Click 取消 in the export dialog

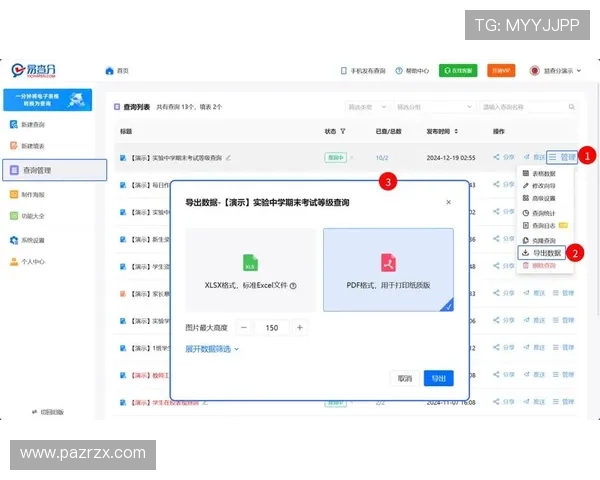404,378
